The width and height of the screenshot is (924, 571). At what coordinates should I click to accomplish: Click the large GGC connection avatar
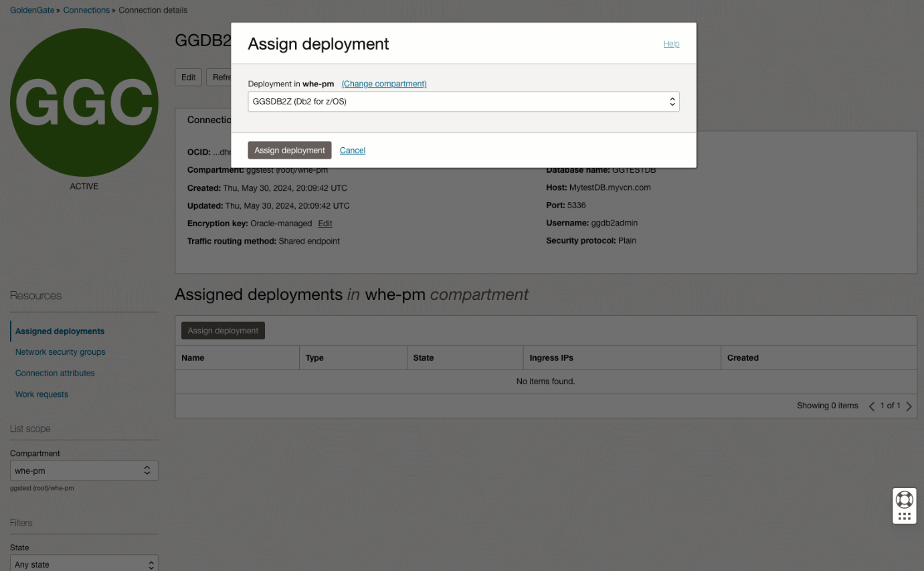tap(84, 102)
